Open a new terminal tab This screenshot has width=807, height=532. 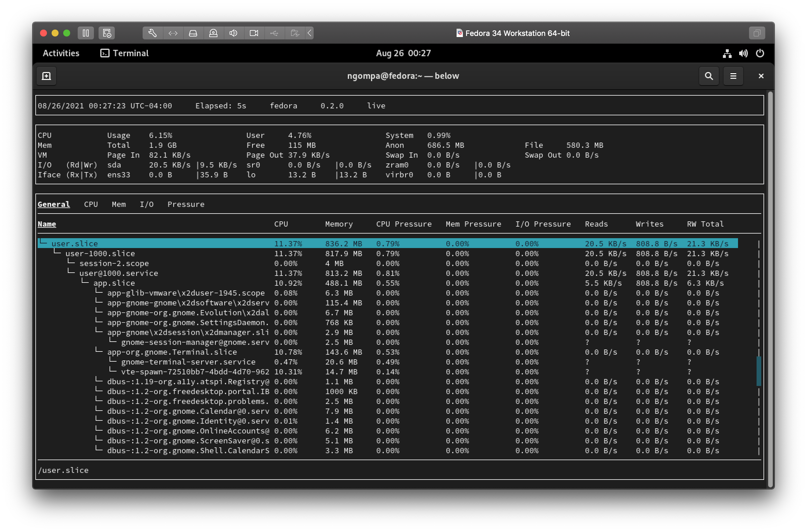[46, 76]
